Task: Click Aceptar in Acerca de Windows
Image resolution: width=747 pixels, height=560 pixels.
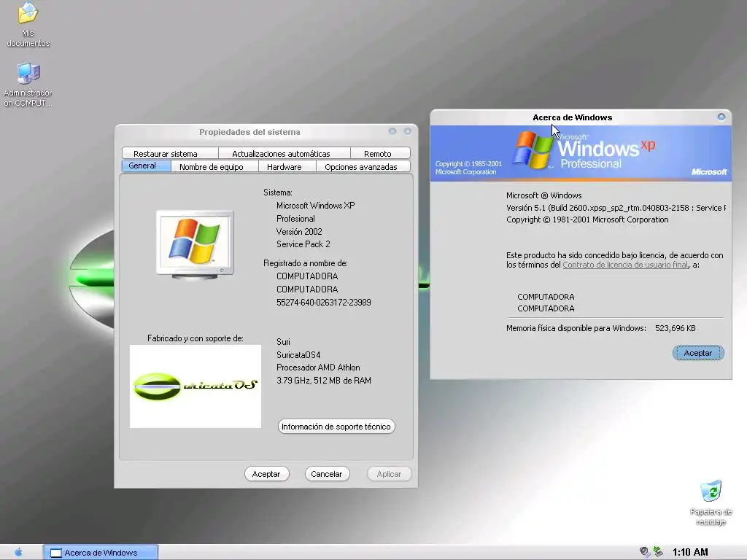Action: point(698,353)
